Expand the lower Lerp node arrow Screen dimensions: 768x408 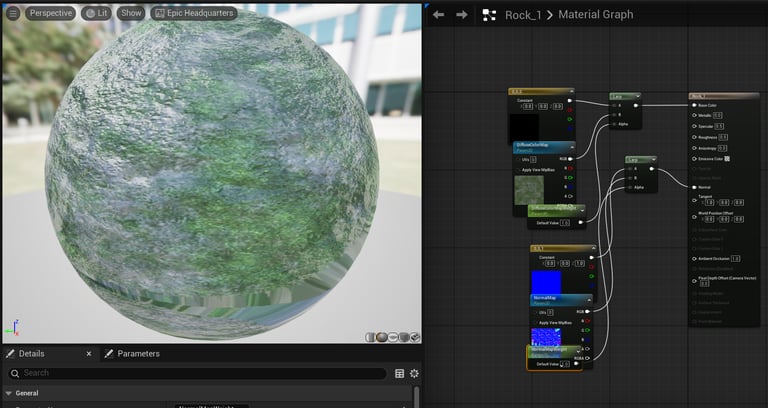click(x=653, y=160)
